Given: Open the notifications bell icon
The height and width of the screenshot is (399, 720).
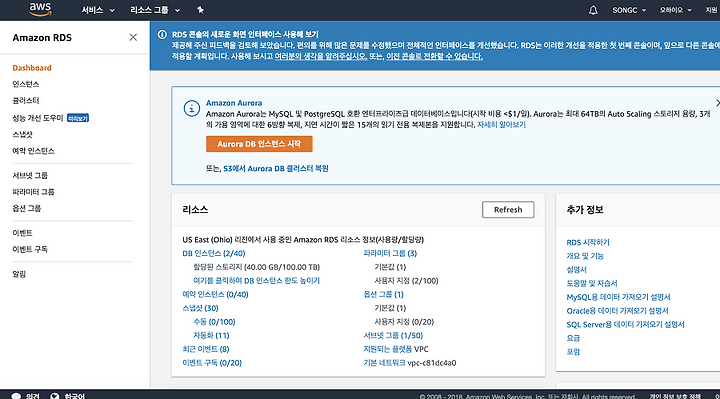Looking at the screenshot, I should (x=593, y=10).
